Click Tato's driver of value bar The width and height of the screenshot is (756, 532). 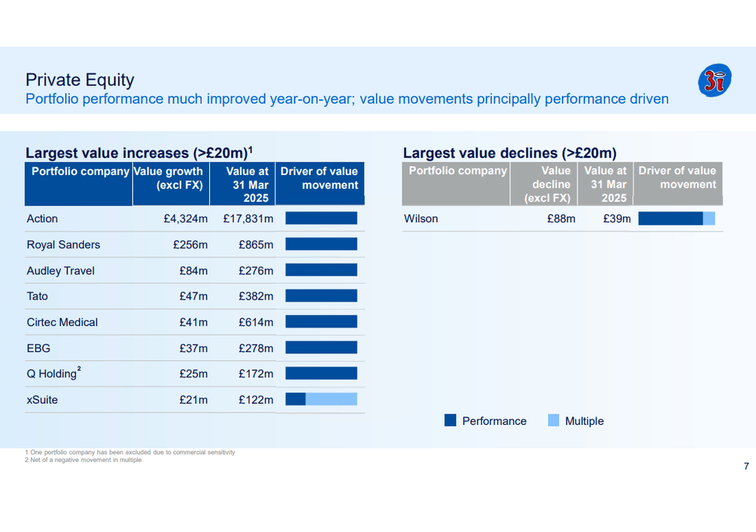tap(321, 296)
